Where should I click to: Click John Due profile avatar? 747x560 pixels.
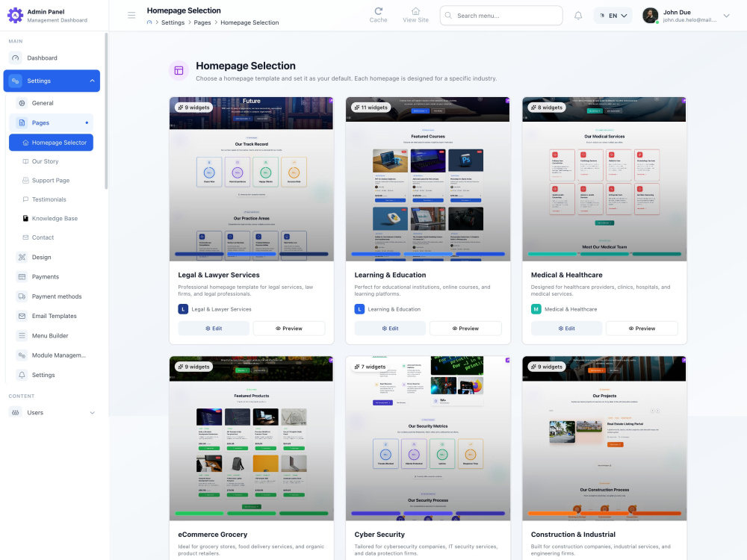pos(651,15)
